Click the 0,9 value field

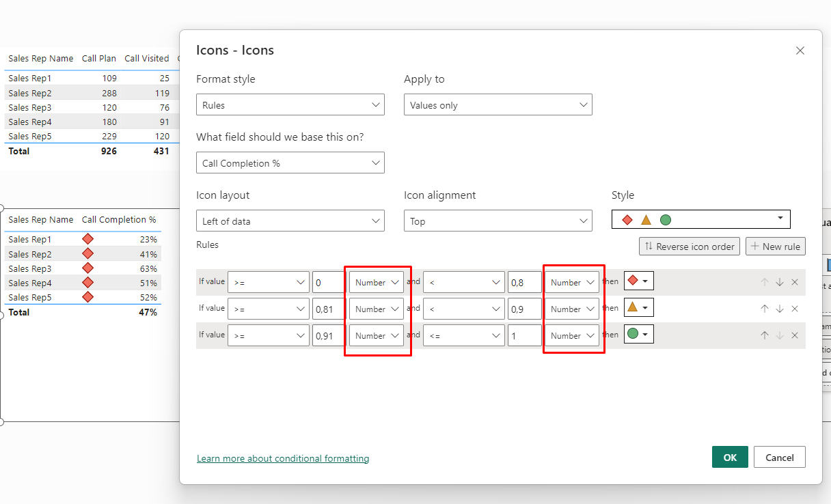point(525,309)
